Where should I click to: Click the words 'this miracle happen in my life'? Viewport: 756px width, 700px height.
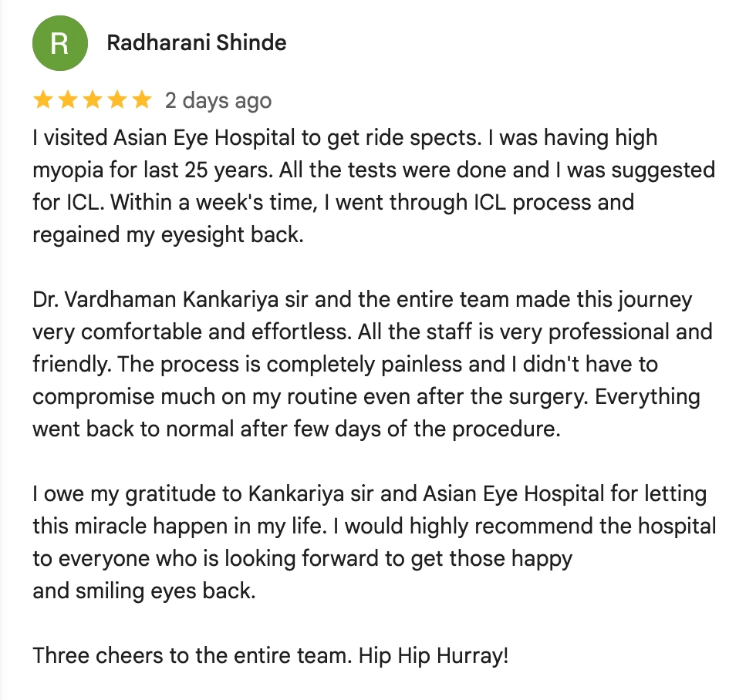pos(179,526)
